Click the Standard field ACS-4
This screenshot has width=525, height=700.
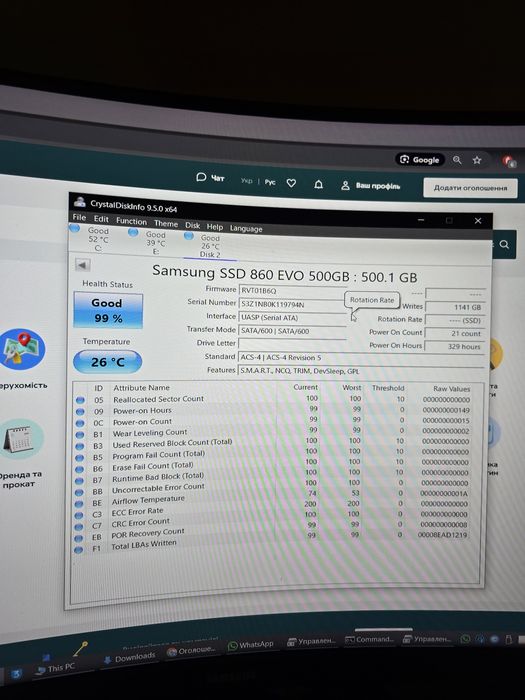tap(362, 358)
